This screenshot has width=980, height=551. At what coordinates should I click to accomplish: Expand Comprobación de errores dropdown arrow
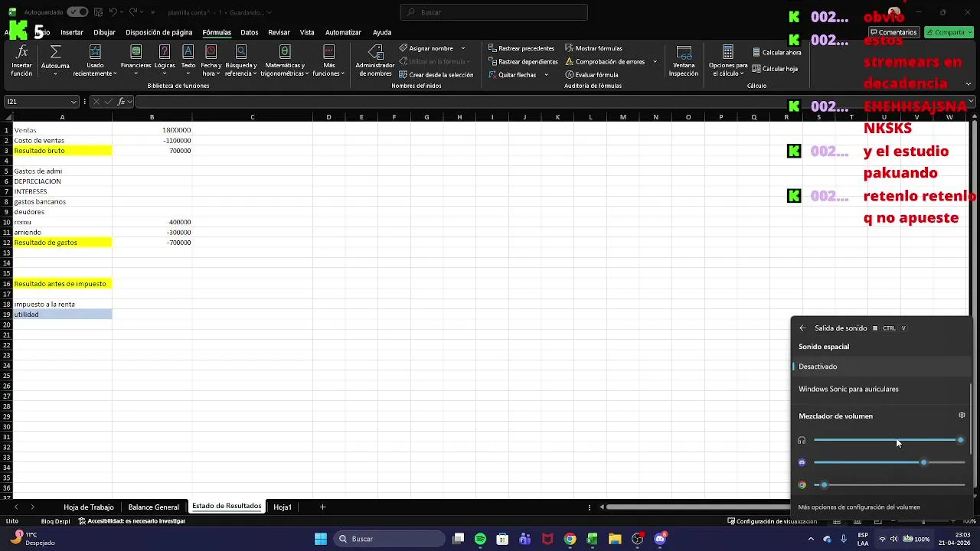pyautogui.click(x=655, y=61)
